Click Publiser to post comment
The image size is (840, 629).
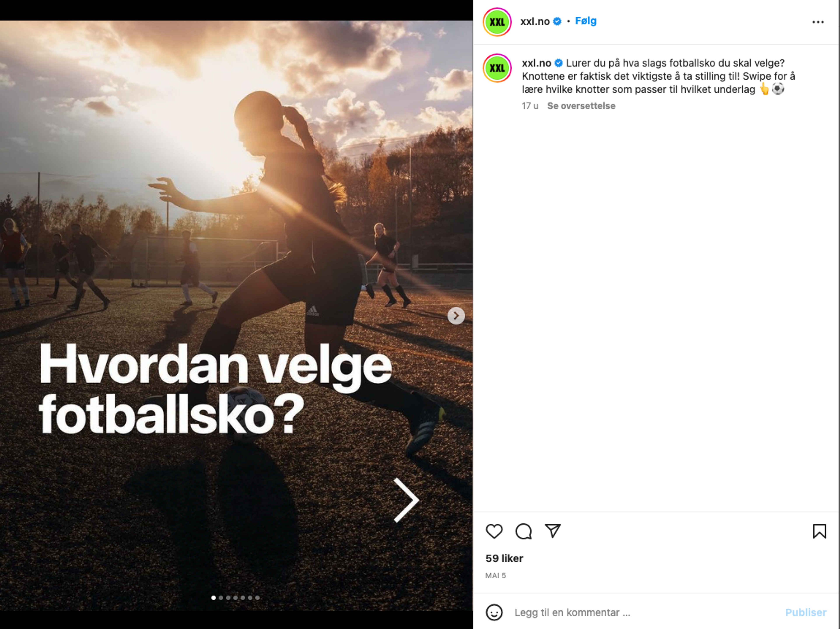point(806,612)
